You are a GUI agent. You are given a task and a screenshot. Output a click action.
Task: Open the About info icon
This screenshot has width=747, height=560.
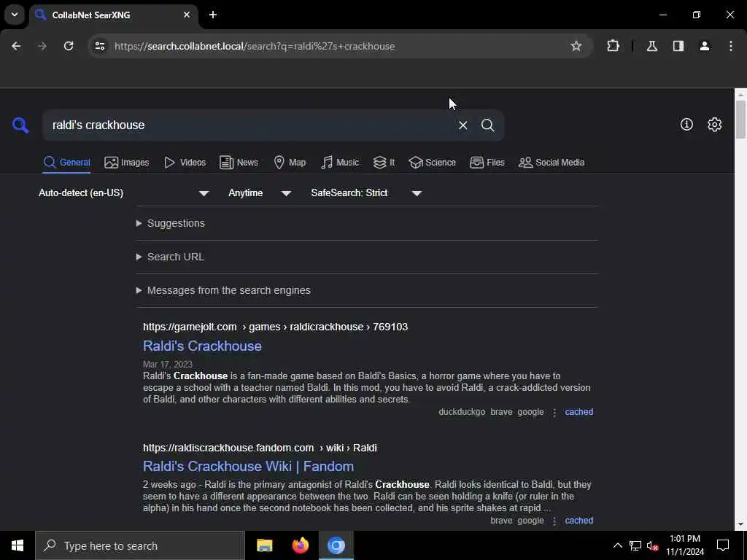[x=686, y=124]
